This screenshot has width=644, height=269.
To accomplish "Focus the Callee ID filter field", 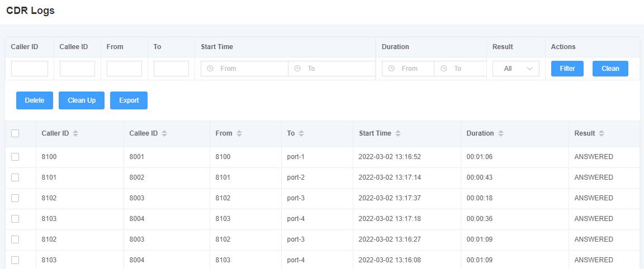I will pyautogui.click(x=77, y=69).
